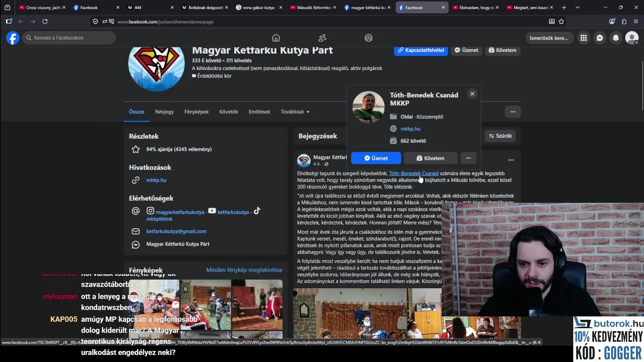This screenshot has height=362, width=644.
Task: Open the notifications bell
Action: [x=616, y=38]
